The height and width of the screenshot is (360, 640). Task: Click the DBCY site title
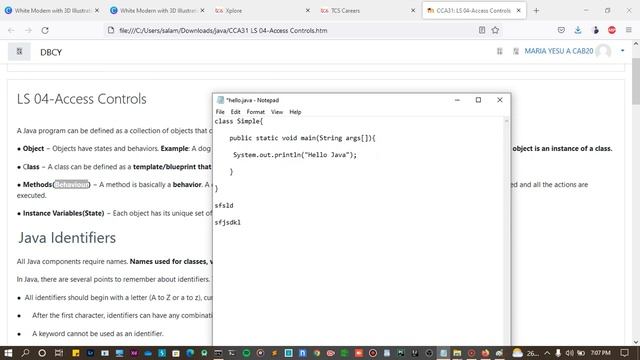[51, 52]
